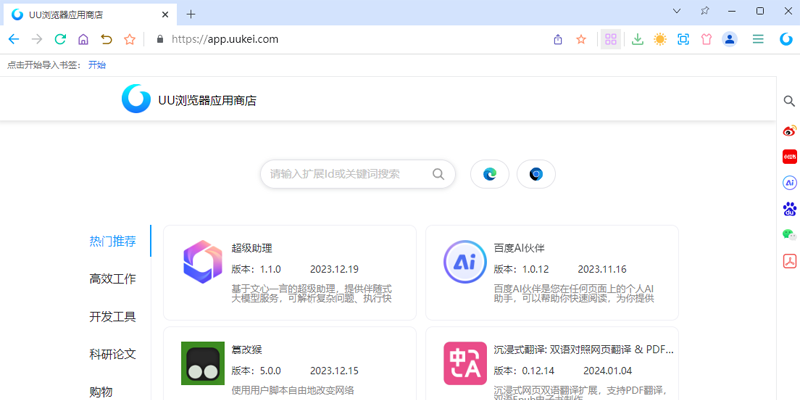Click the Edge store round button
Viewport: 800px width, 400px height.
coord(490,174)
